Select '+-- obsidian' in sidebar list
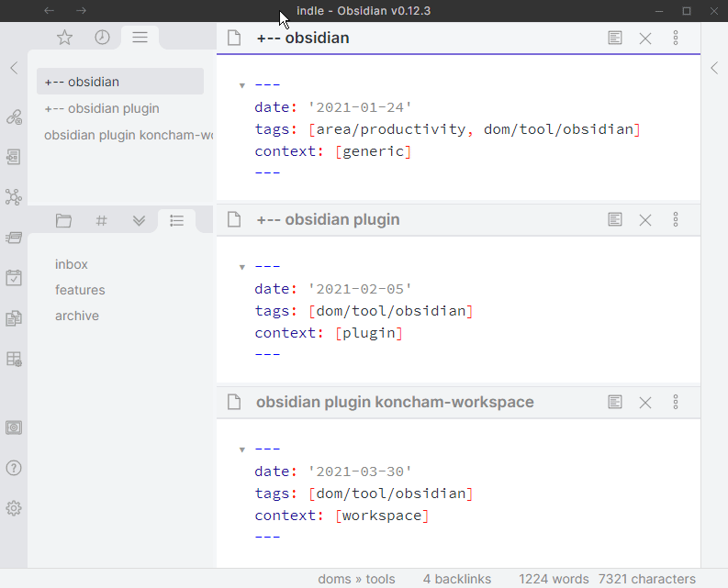Viewport: 728px width, 588px height. tap(120, 82)
